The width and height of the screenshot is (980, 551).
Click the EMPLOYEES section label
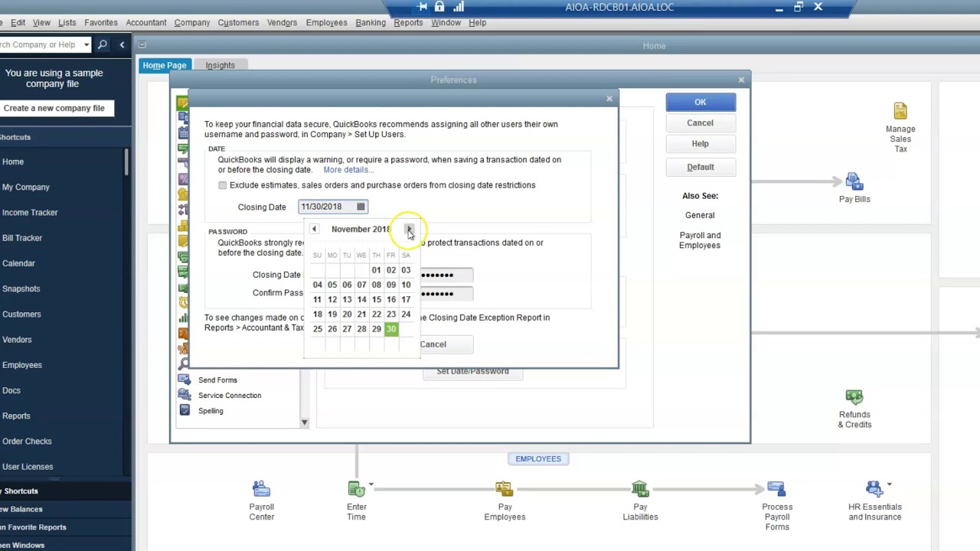click(x=538, y=458)
